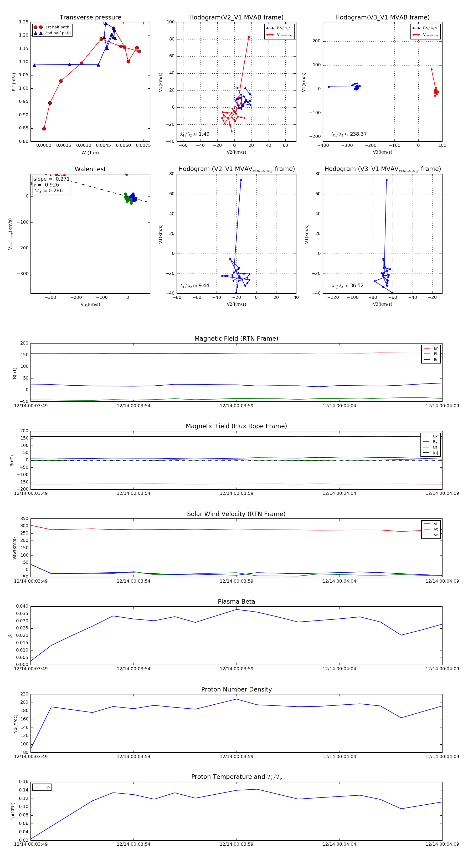
Task: Click the "slope = -0.271" annotation
Action: (52, 179)
